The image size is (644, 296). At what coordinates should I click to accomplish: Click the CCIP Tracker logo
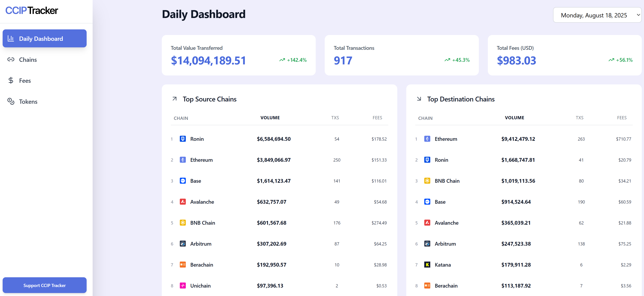(x=32, y=10)
